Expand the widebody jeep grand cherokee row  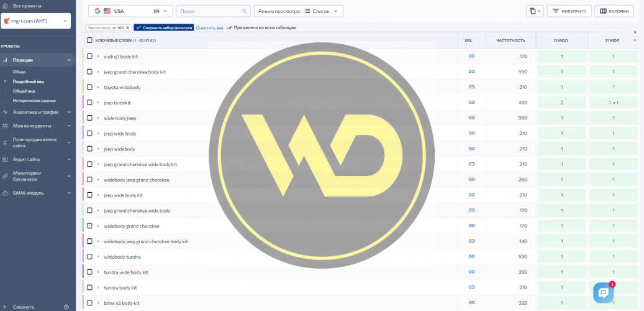click(x=98, y=180)
